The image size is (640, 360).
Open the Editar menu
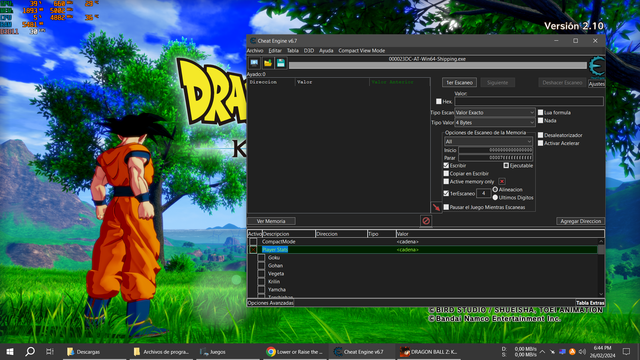(275, 51)
